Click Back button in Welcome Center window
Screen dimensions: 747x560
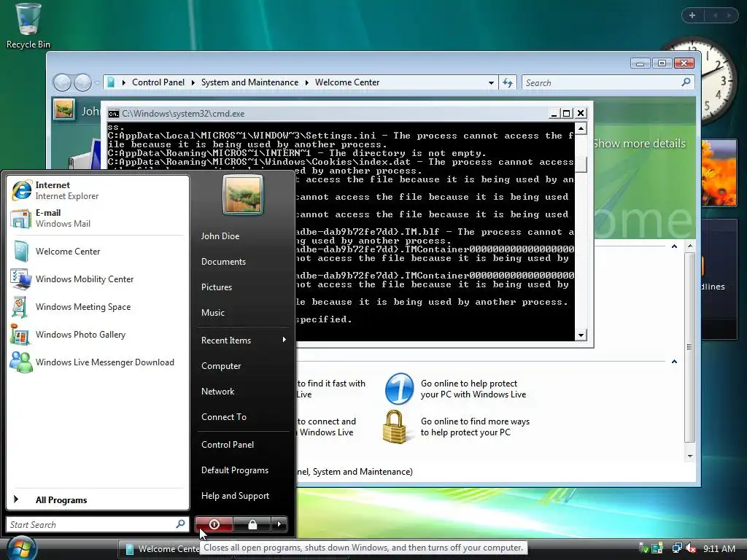[63, 83]
